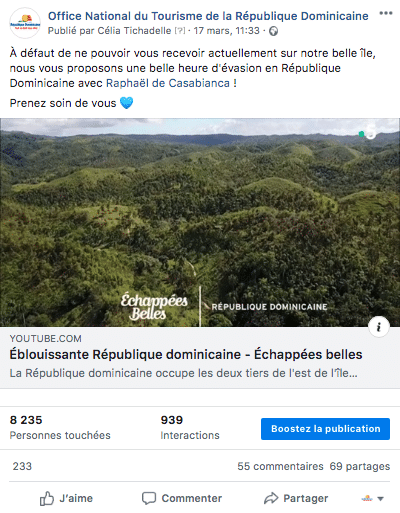
Task: Open the Échappées Belles video thumbnail
Action: [200, 222]
